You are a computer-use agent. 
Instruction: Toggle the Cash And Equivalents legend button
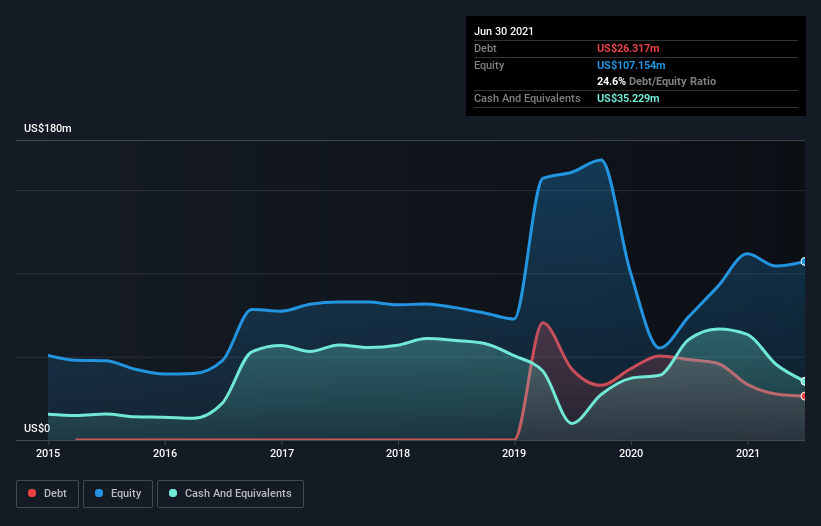[x=230, y=494]
